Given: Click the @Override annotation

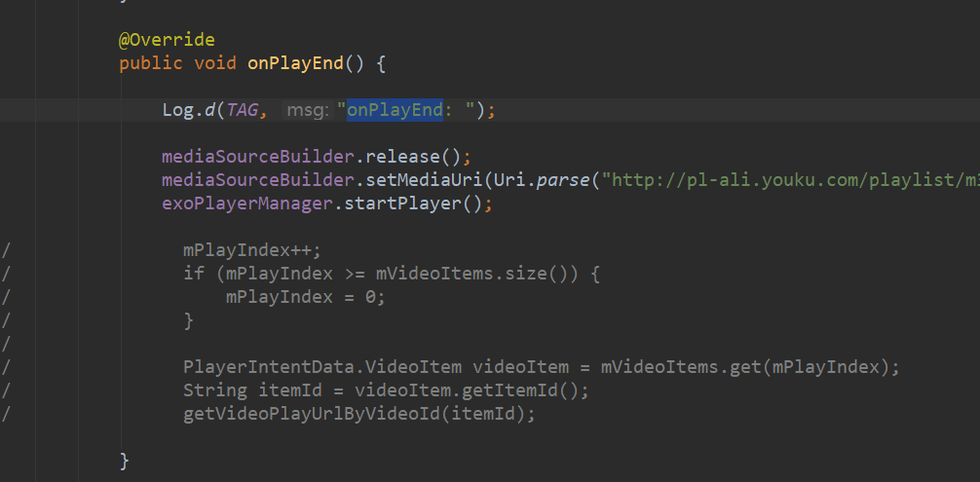Looking at the screenshot, I should (x=167, y=40).
